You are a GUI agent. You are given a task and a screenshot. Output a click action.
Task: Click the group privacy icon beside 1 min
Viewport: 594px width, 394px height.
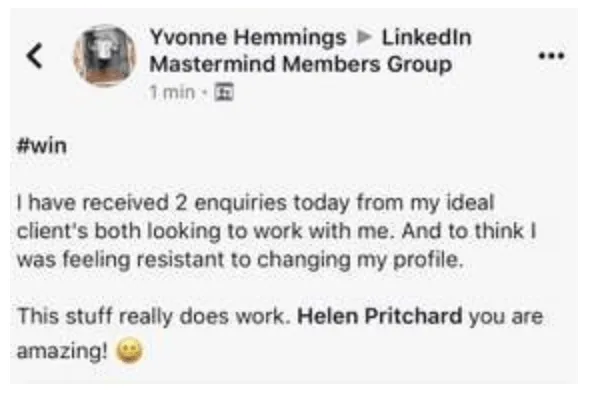[x=224, y=92]
